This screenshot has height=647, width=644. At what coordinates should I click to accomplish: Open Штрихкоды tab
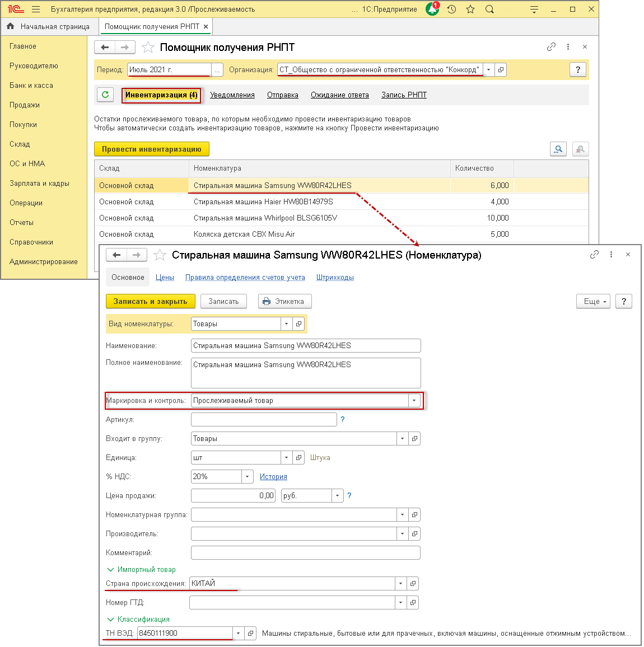pyautogui.click(x=335, y=277)
